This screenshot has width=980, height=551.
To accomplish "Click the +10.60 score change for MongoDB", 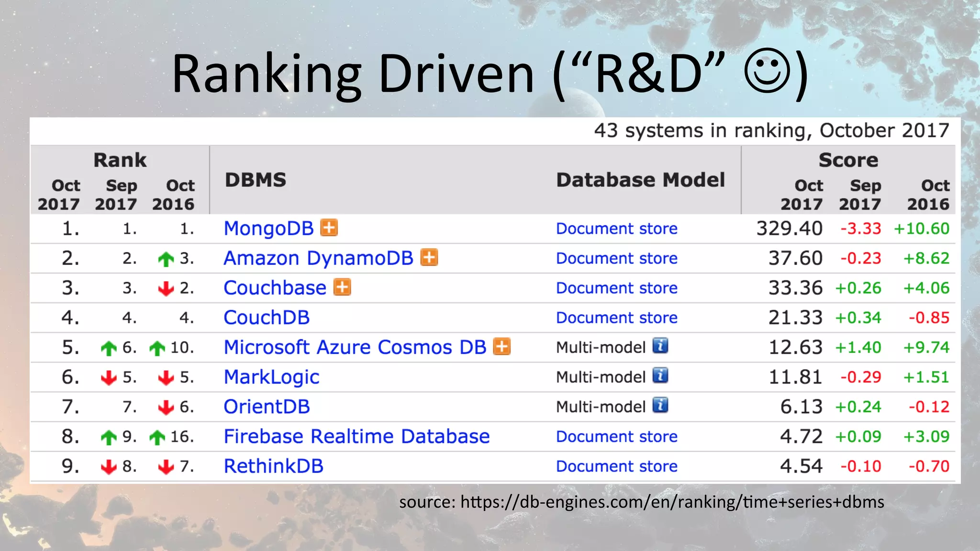I will (x=922, y=229).
